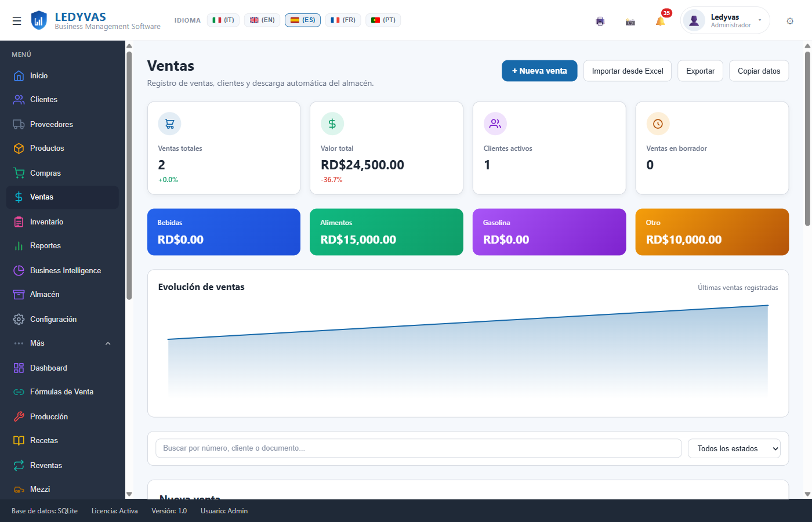Click the Valor total dollar icon
Viewport: 812px width, 522px height.
point(332,124)
